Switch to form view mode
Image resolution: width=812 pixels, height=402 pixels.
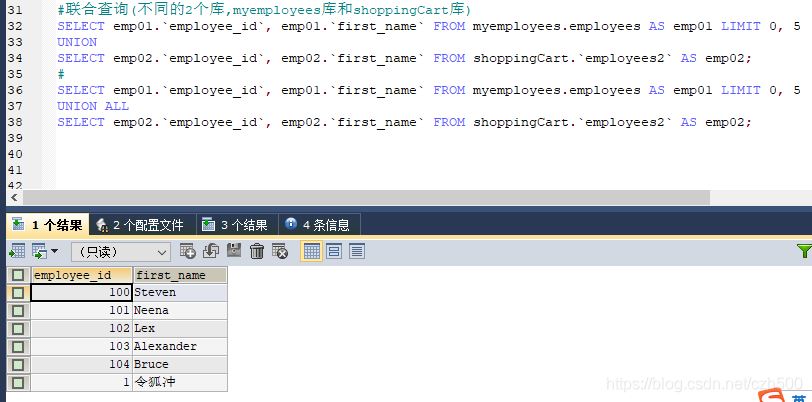[334, 251]
